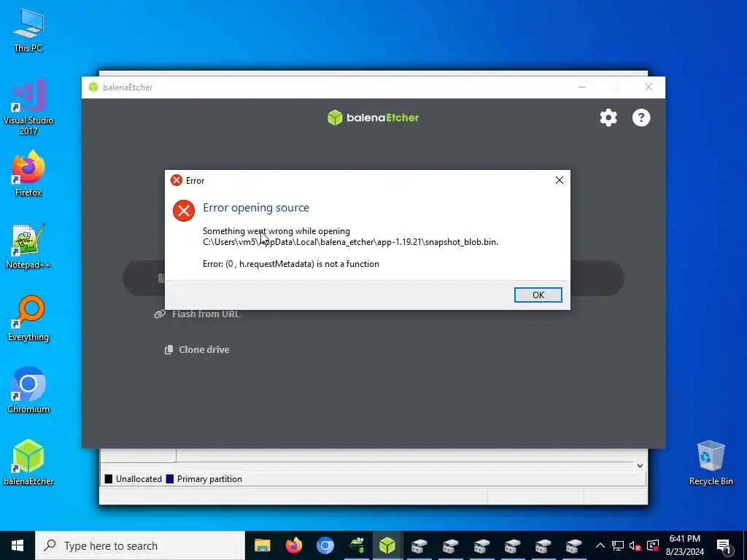Click the red error icon in the dialog body
This screenshot has height=560, width=747.
(x=183, y=211)
